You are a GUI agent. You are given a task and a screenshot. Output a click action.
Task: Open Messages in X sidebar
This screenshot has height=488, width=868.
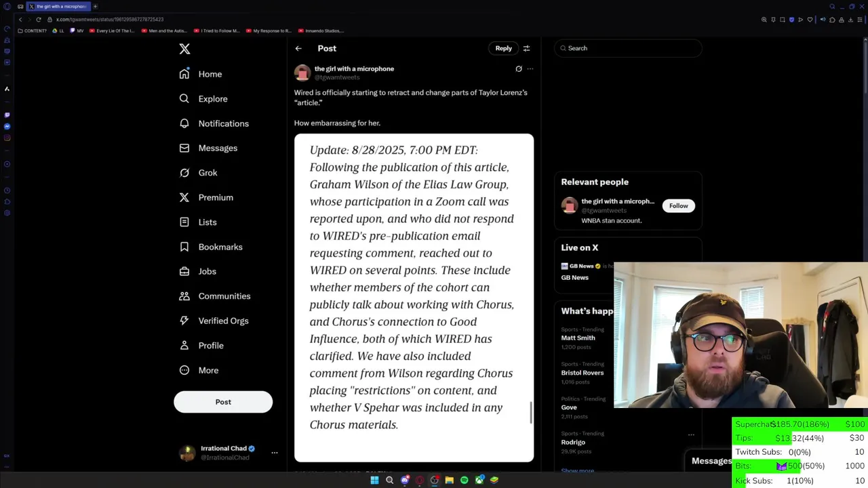[x=208, y=148]
